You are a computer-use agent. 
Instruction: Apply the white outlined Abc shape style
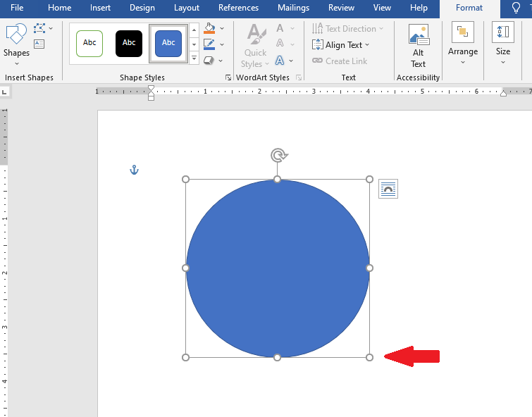click(x=89, y=43)
